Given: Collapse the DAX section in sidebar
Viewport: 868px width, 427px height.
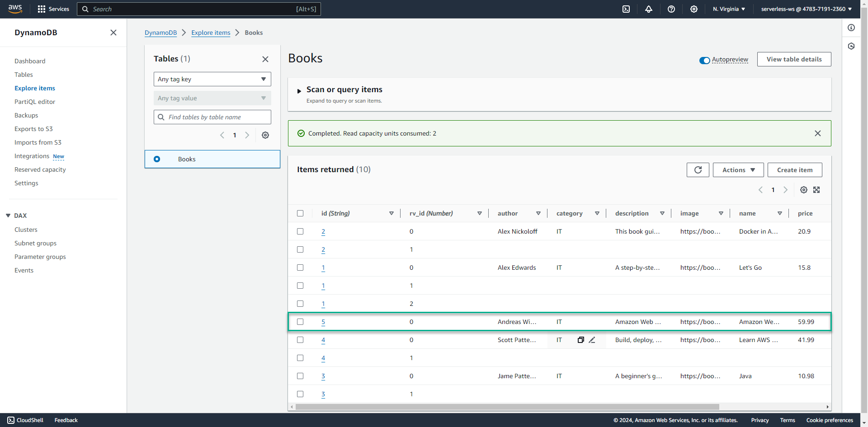Looking at the screenshot, I should [x=8, y=216].
